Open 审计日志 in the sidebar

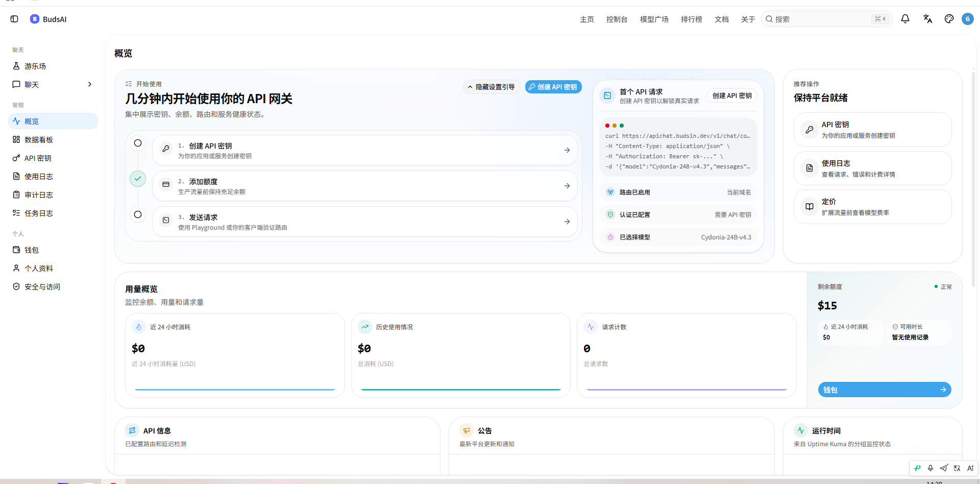tap(53, 195)
